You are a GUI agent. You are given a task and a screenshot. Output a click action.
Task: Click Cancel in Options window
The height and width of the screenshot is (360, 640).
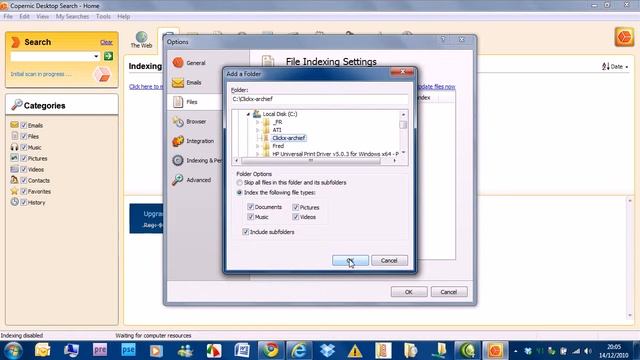449,292
